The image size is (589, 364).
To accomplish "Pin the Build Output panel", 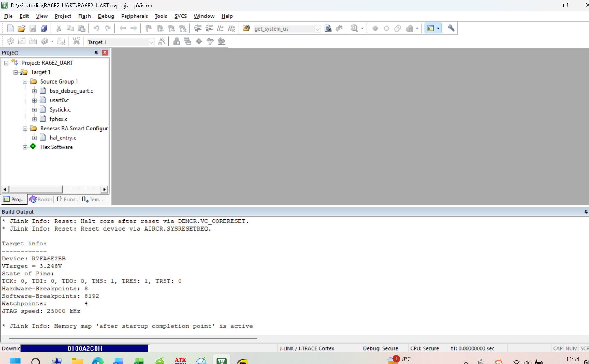I will (586, 211).
